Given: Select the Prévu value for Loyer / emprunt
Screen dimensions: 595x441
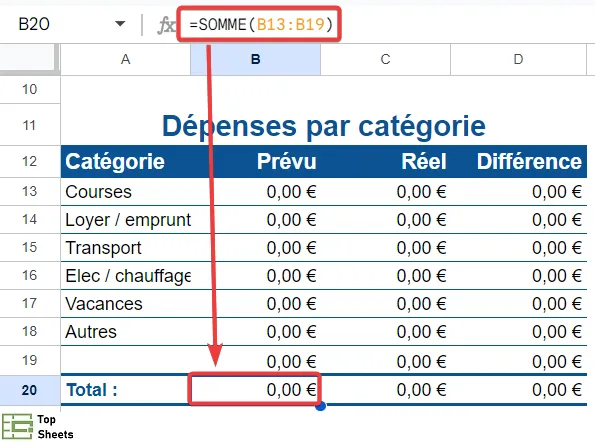Looking at the screenshot, I should pyautogui.click(x=255, y=220).
